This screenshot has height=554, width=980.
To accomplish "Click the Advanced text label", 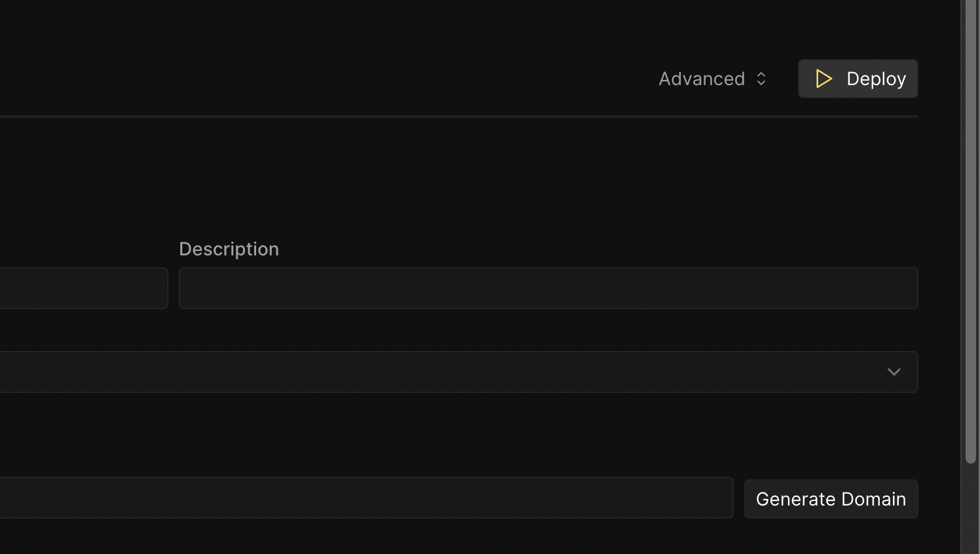I will pos(702,79).
